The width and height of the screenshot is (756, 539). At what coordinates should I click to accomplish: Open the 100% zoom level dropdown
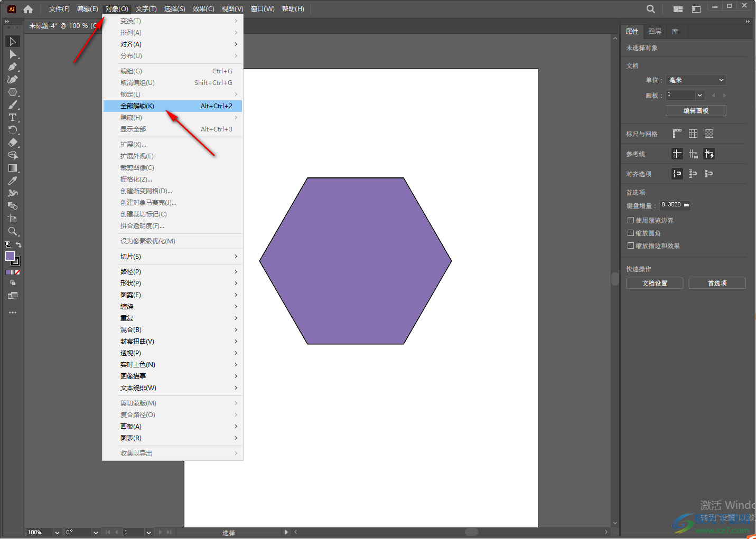(x=57, y=532)
